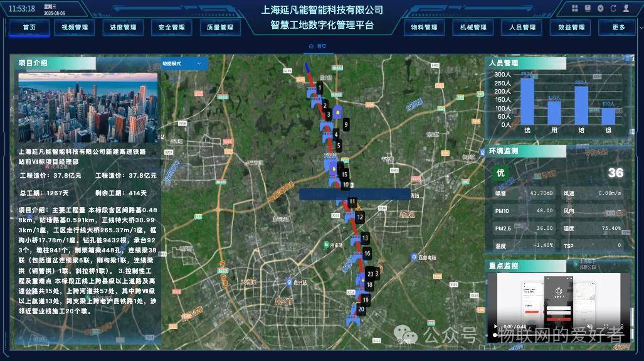
Task: Click the 环境监测 panel header
Action: tap(525, 151)
